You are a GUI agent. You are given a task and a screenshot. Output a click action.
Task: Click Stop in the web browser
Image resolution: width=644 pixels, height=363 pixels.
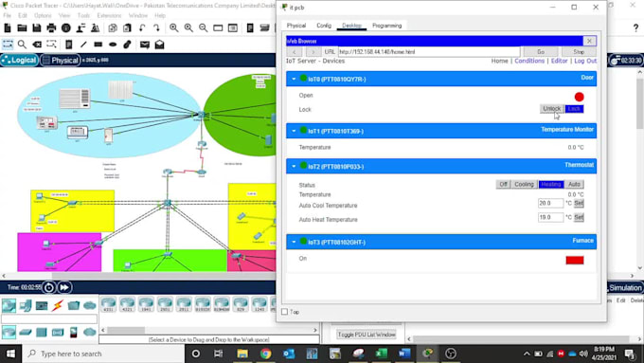point(579,52)
